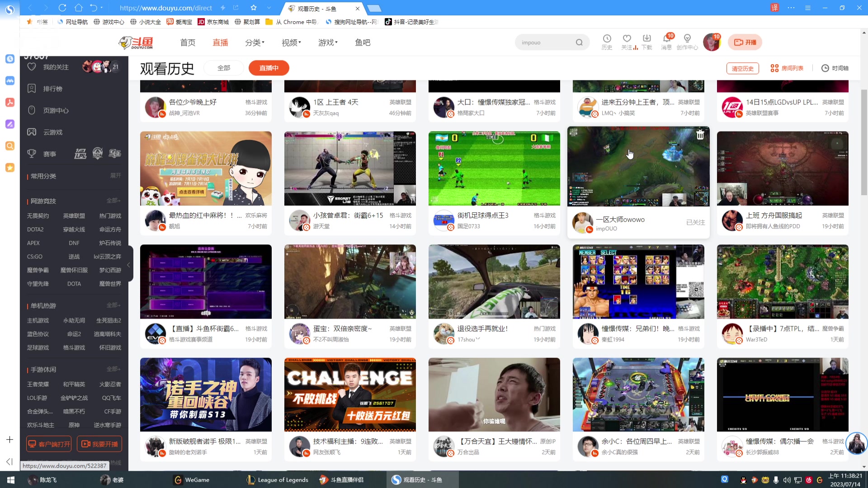Expand 网游竞技 全部 list
The image size is (868, 488).
(113, 200)
